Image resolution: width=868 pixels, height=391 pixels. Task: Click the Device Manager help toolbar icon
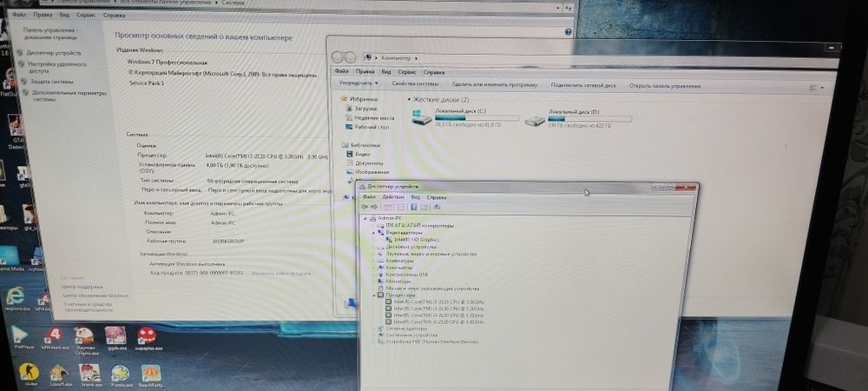[413, 207]
